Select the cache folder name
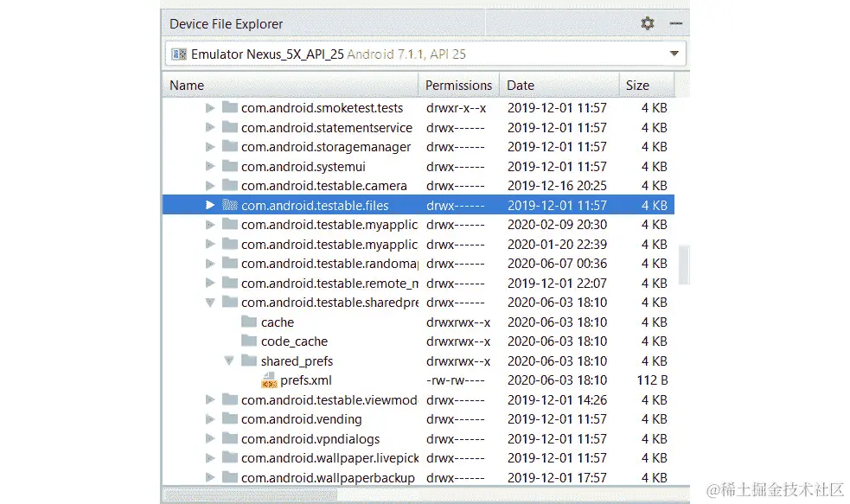Viewport: 850px width, 504px height. tap(278, 322)
